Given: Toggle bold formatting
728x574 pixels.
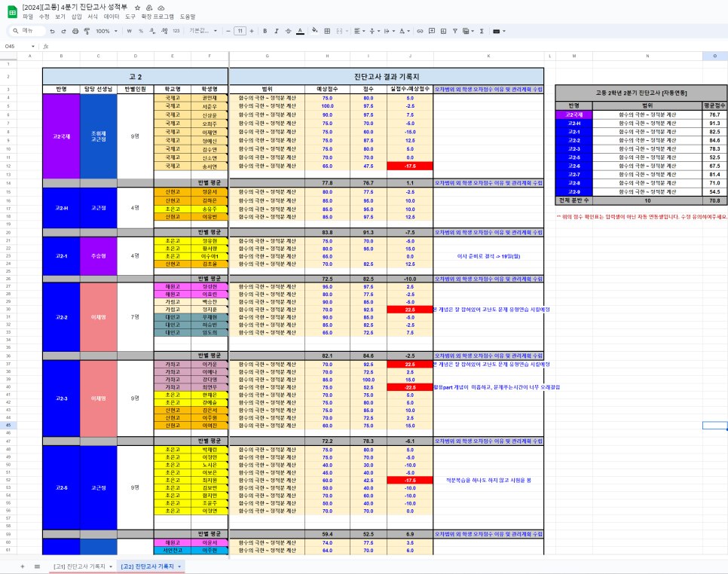Looking at the screenshot, I should 265,31.
